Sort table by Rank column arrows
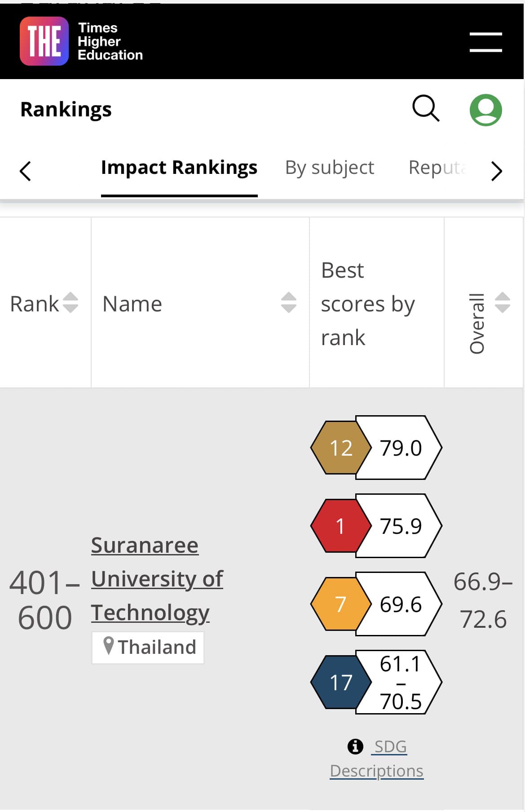The image size is (525, 812). tap(70, 302)
